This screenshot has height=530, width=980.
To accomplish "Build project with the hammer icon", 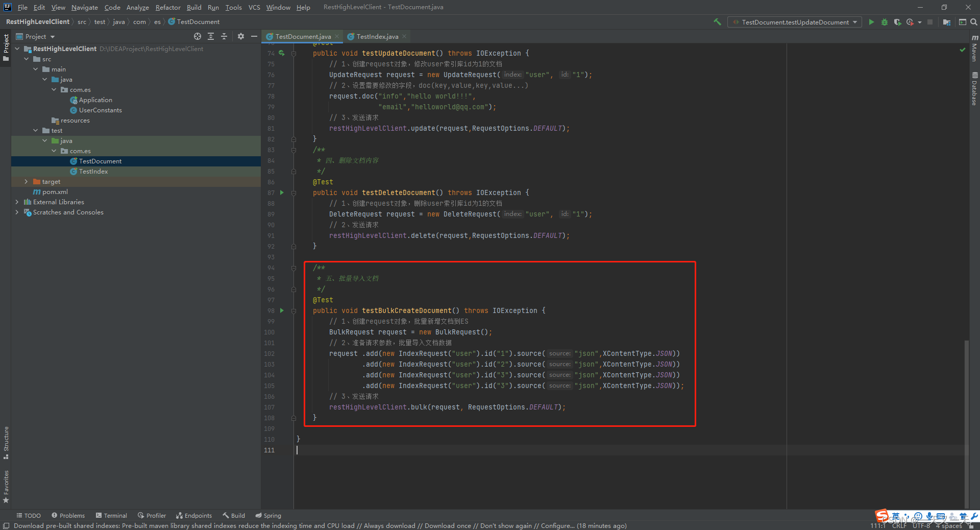I will pos(717,22).
